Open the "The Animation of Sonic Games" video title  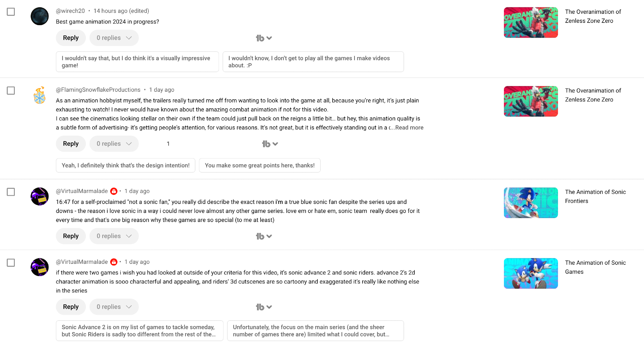tap(595, 267)
